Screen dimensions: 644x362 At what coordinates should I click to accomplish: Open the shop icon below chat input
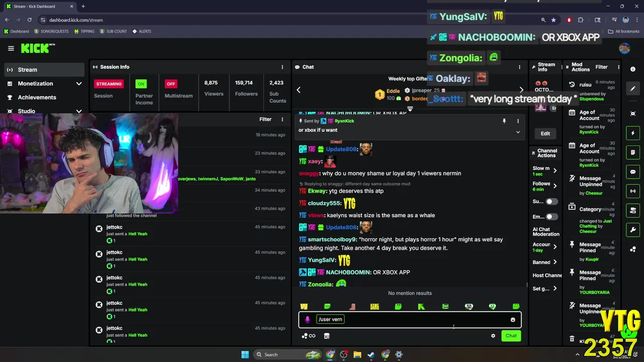(327, 336)
